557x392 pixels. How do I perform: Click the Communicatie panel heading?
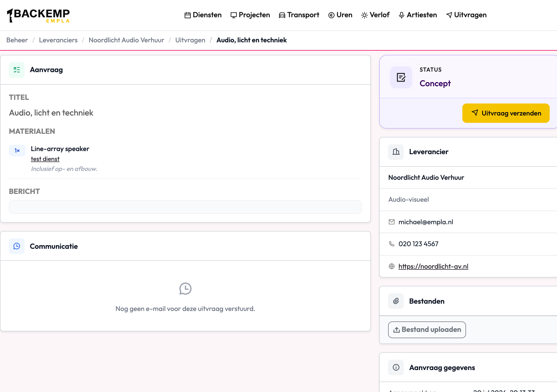(54, 246)
